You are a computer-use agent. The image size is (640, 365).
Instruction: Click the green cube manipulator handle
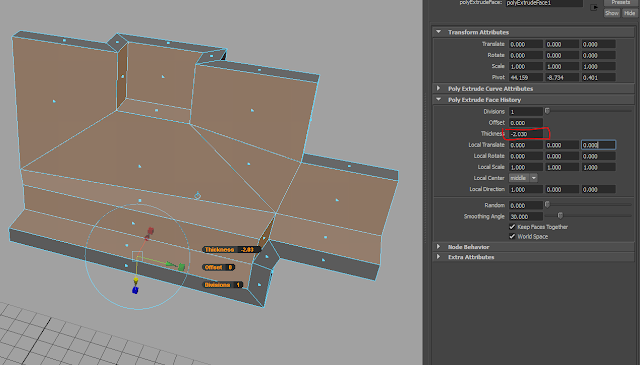pos(181,267)
